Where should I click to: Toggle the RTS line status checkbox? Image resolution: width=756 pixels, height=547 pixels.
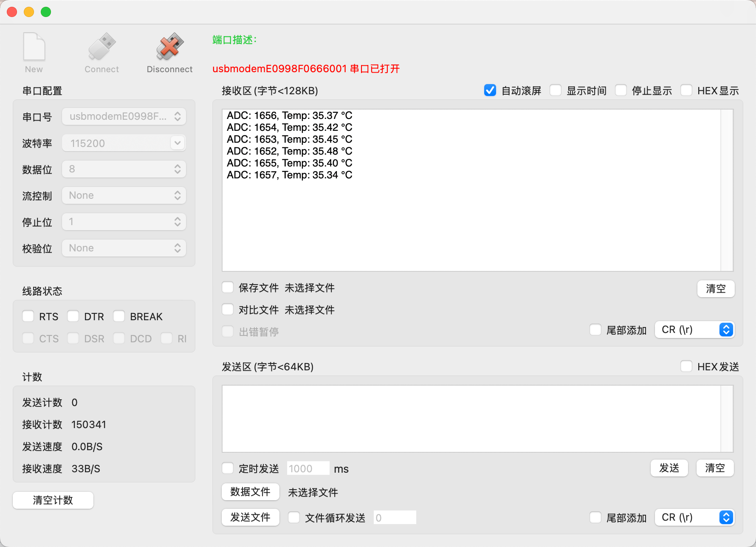point(28,316)
